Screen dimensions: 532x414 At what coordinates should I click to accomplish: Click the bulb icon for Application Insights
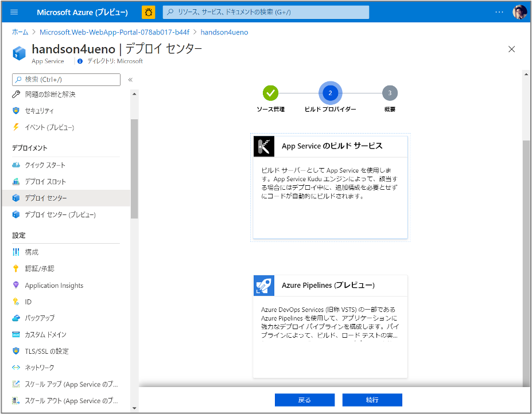16,285
